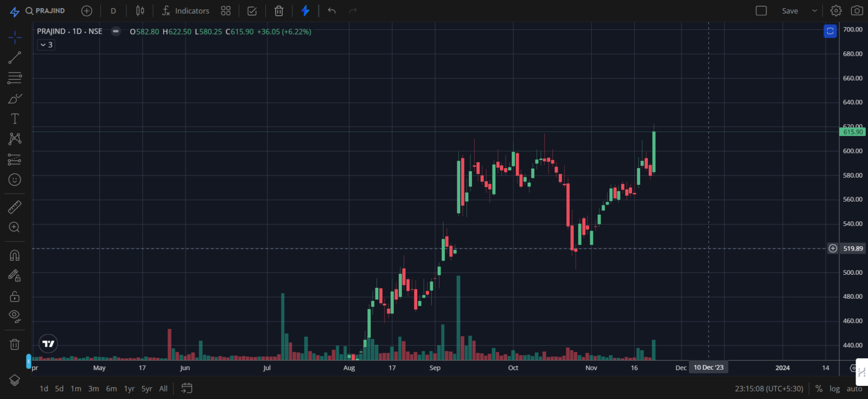Select the forecasting and measurement tool
The width and height of the screenshot is (868, 399).
[x=15, y=159]
